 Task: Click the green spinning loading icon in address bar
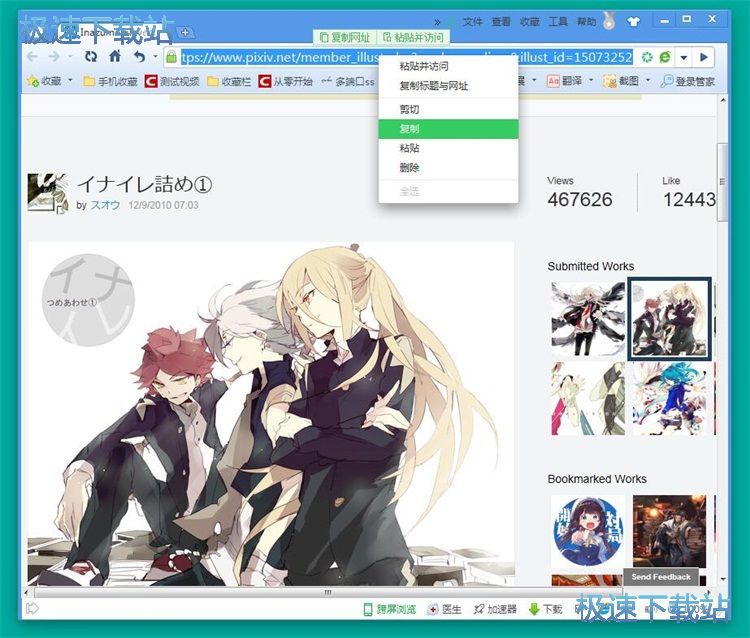[x=647, y=57]
